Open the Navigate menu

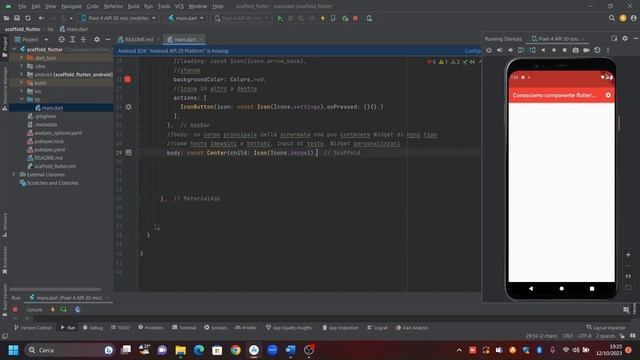point(71,7)
